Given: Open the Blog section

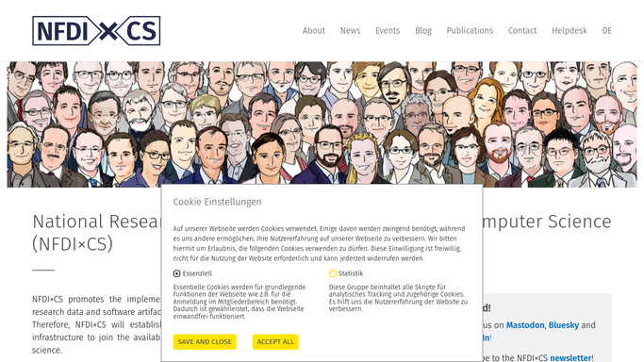Looking at the screenshot, I should tap(423, 31).
